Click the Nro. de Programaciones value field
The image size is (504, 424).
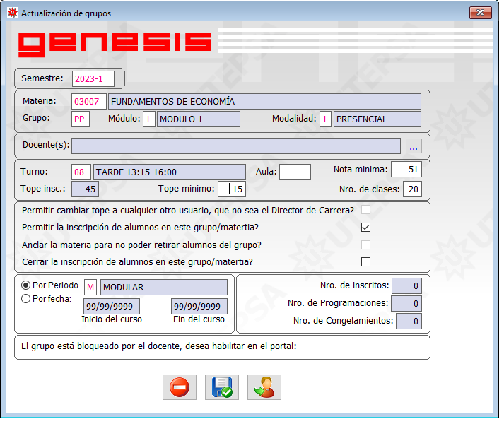406,303
